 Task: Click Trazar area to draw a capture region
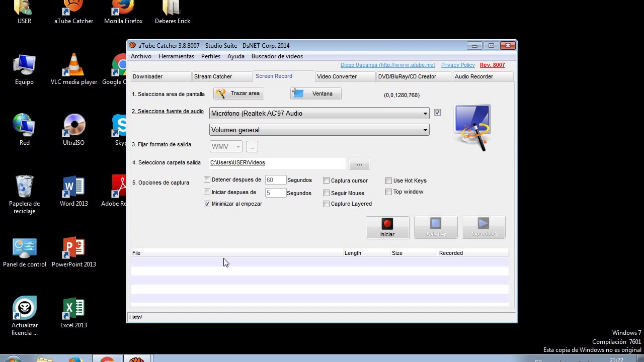238,94
